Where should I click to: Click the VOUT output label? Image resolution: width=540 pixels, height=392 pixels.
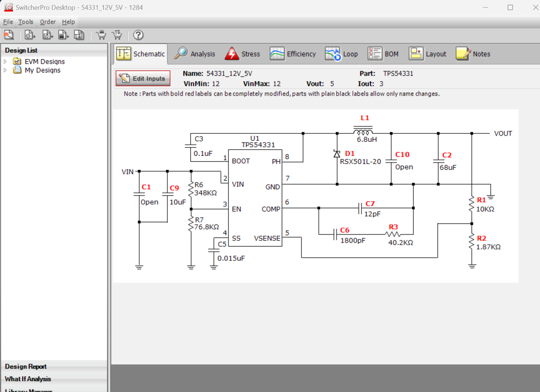click(x=503, y=134)
